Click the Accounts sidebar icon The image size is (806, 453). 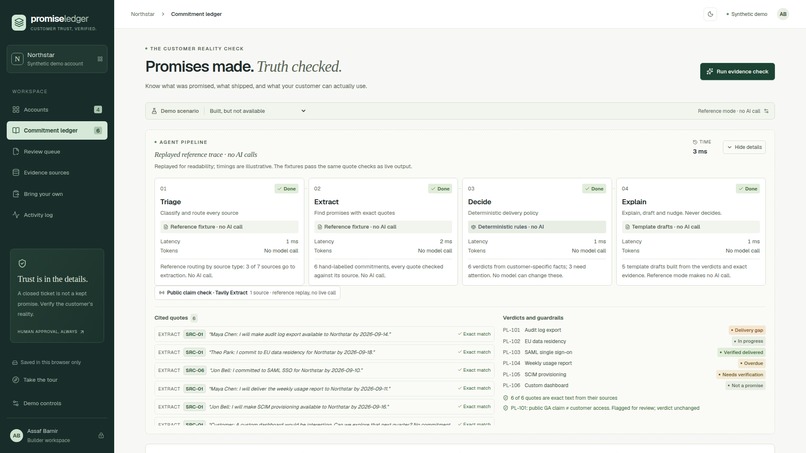16,110
